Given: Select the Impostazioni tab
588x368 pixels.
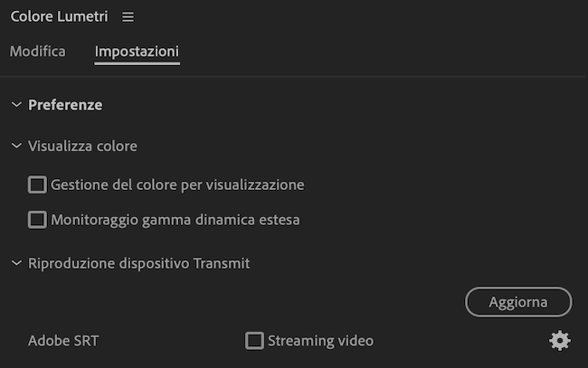Looking at the screenshot, I should [137, 52].
